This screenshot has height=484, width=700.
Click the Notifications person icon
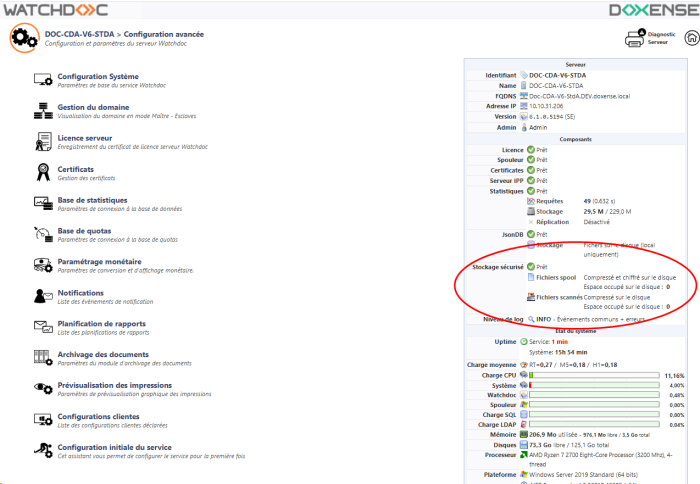click(43, 296)
